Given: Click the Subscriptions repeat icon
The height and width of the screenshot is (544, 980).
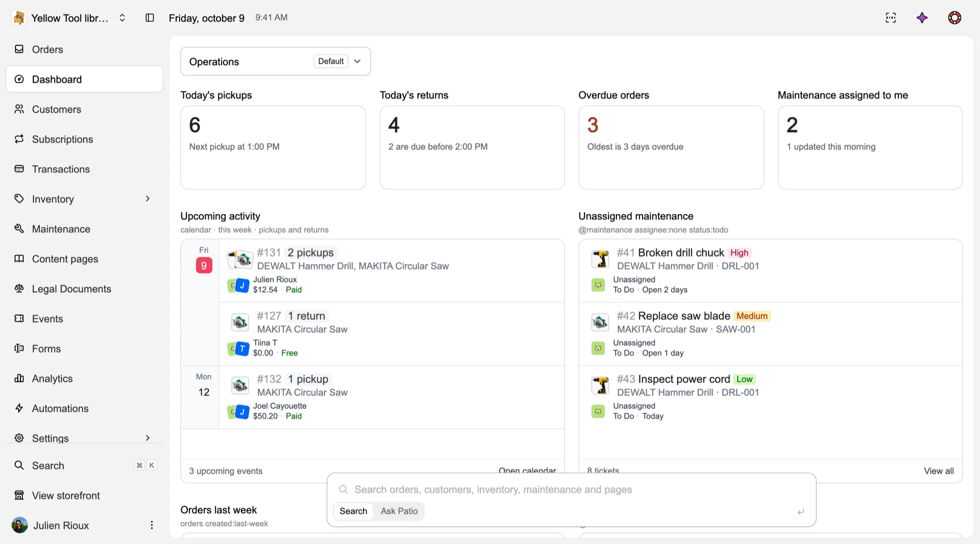Looking at the screenshot, I should click(19, 139).
